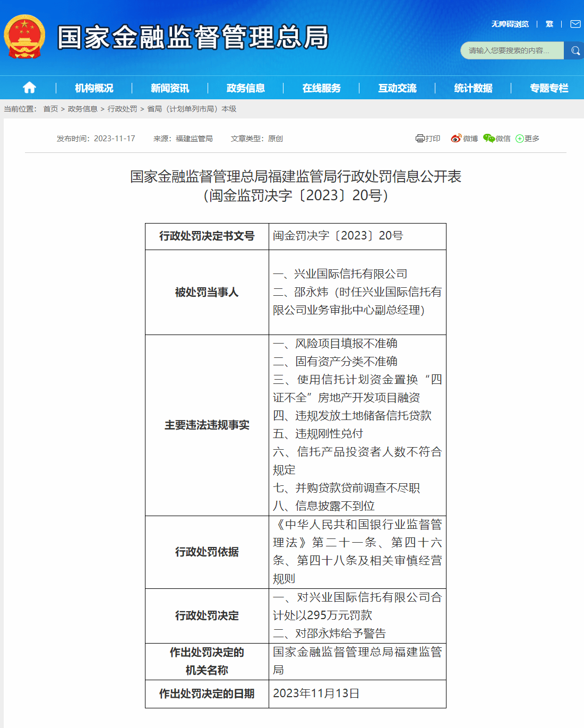Click the 行政处罚依据 header cell
Viewport: 584px width, 728px height.
pos(207,552)
